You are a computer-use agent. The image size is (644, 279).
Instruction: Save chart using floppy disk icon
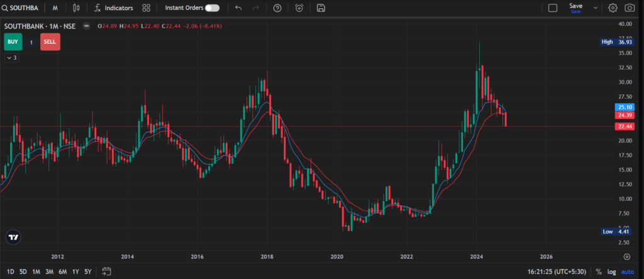click(x=321, y=8)
